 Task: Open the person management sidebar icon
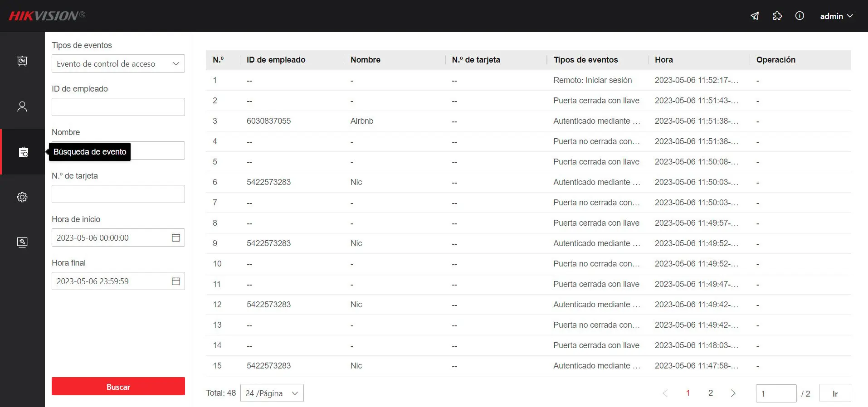click(22, 107)
